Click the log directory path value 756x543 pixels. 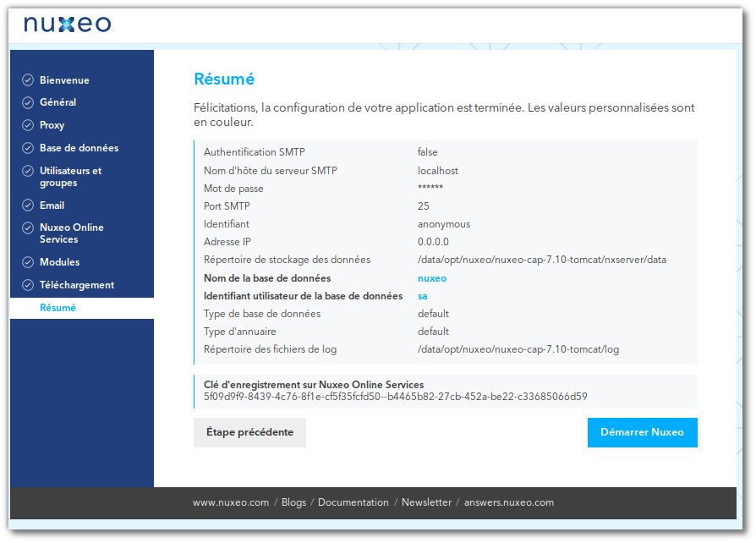click(518, 349)
